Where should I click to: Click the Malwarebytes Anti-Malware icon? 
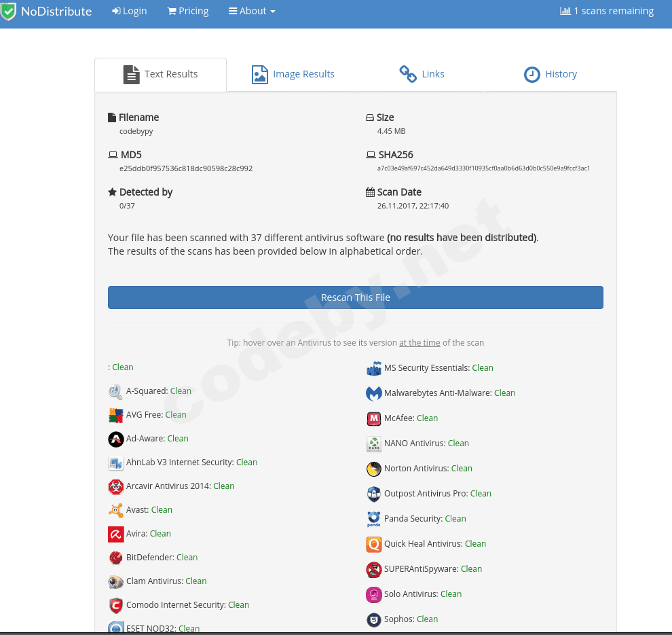(x=374, y=394)
